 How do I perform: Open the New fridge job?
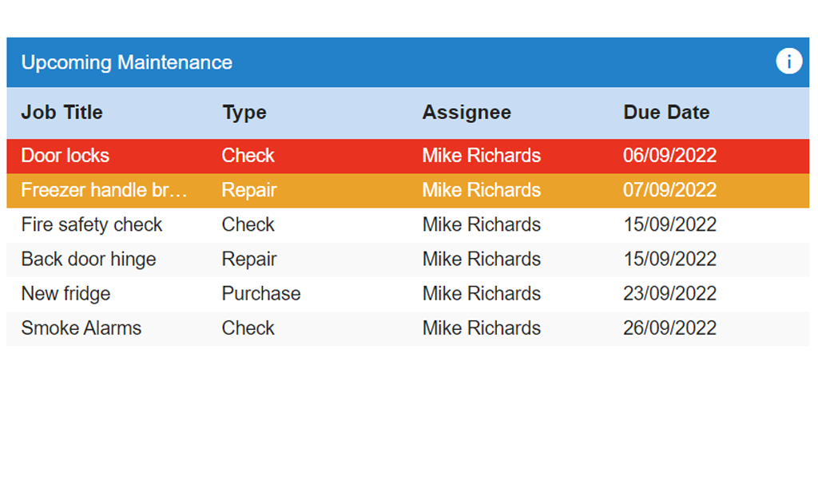[x=408, y=294]
